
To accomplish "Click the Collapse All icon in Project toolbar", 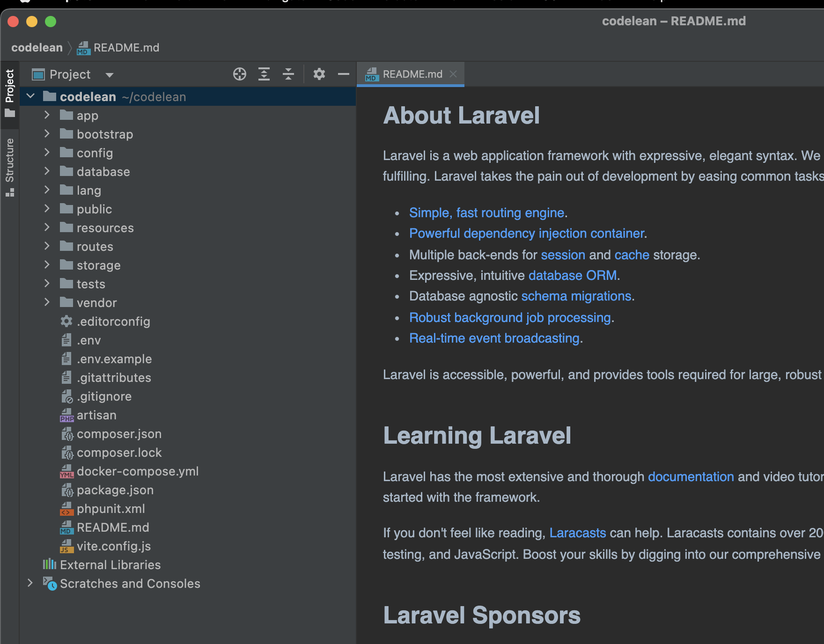I will tap(288, 74).
